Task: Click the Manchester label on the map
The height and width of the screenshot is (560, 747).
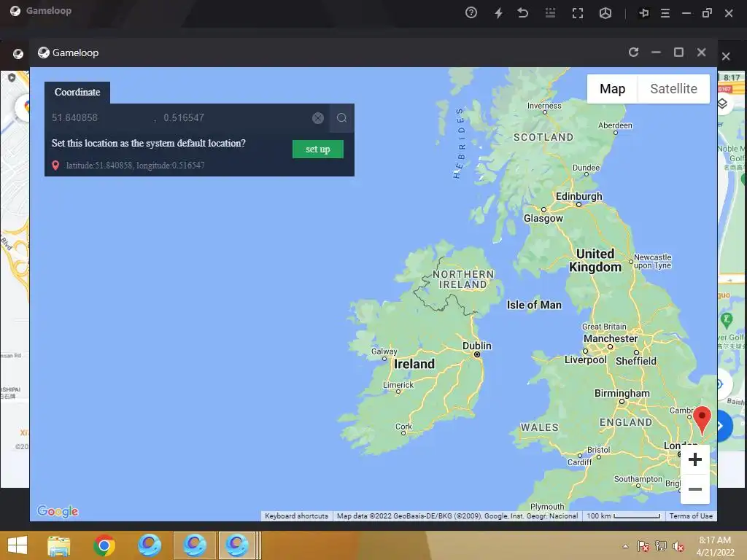Action: click(x=611, y=338)
